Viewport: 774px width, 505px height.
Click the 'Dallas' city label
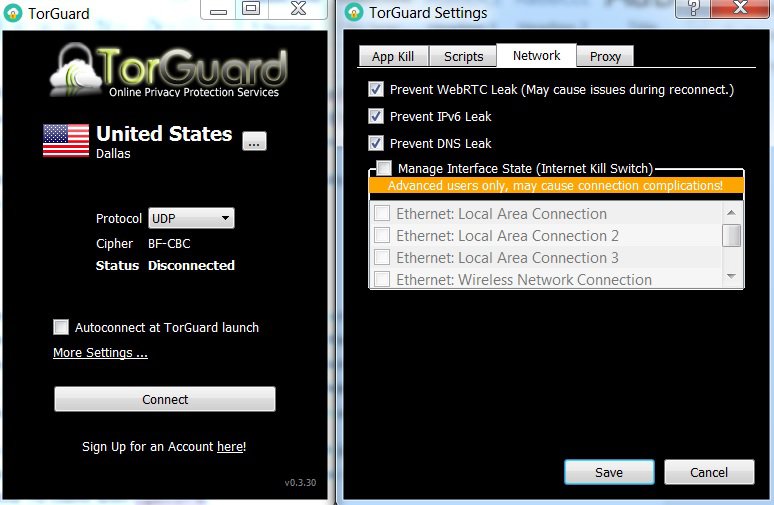pos(113,154)
